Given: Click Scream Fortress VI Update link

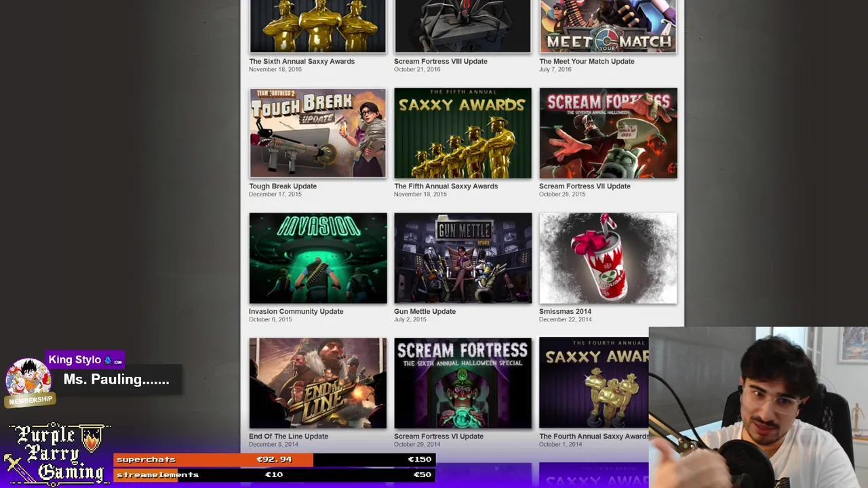Looking at the screenshot, I should (439, 436).
